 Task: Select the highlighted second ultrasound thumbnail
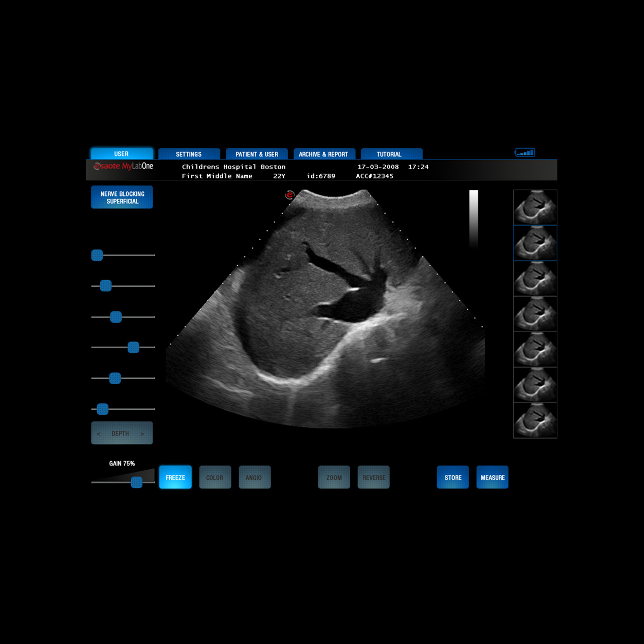pos(535,243)
